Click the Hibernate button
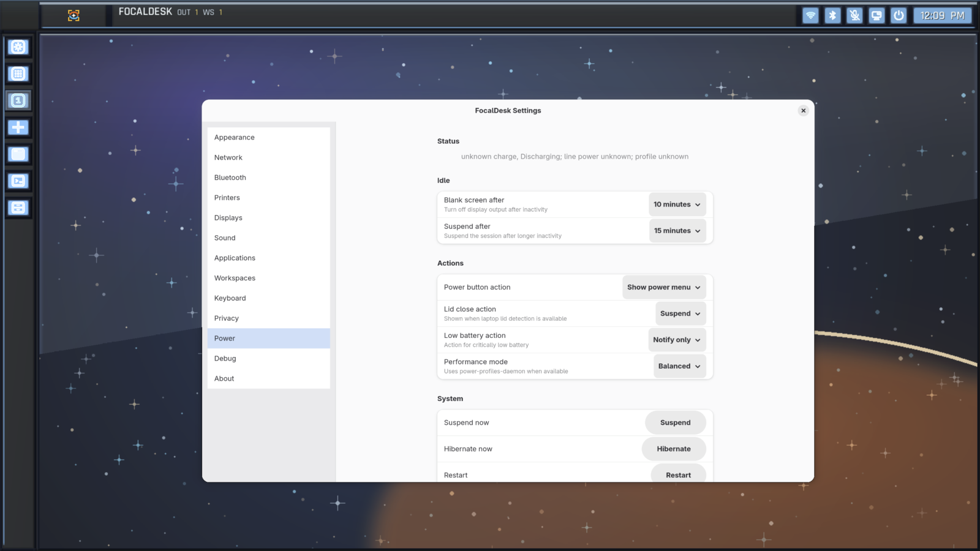 [674, 449]
